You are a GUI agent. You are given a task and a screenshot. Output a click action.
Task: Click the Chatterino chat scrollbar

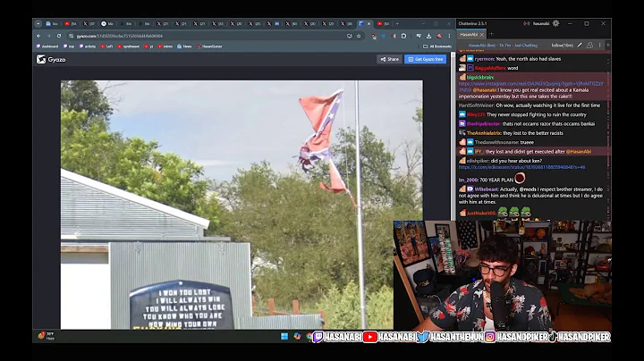point(608,136)
